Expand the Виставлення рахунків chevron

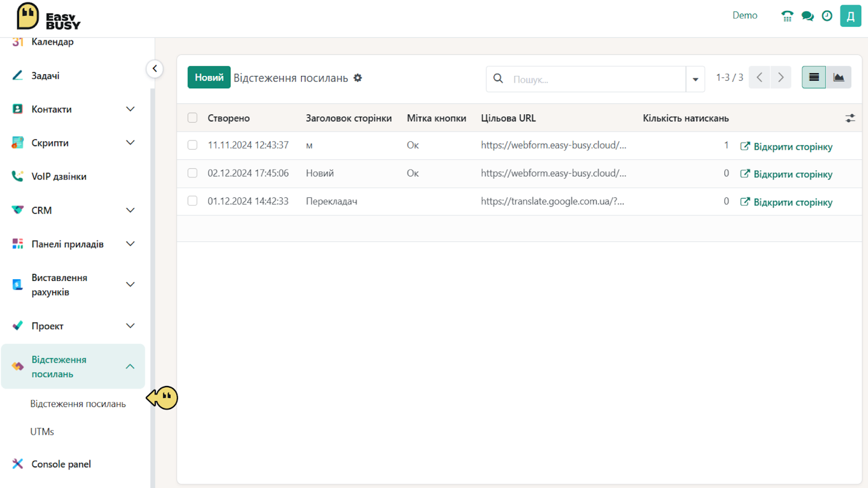tap(130, 285)
